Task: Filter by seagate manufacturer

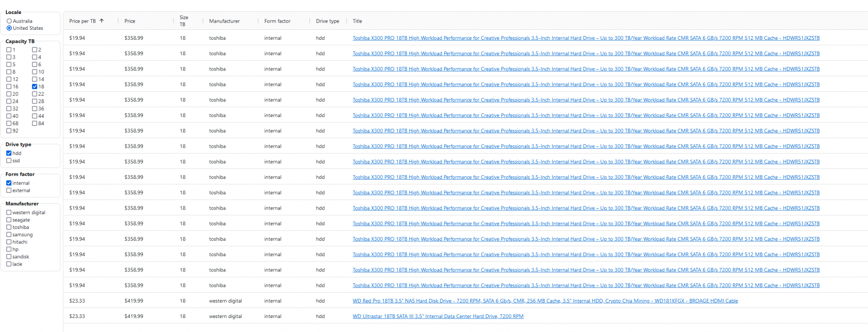Action: (9, 220)
